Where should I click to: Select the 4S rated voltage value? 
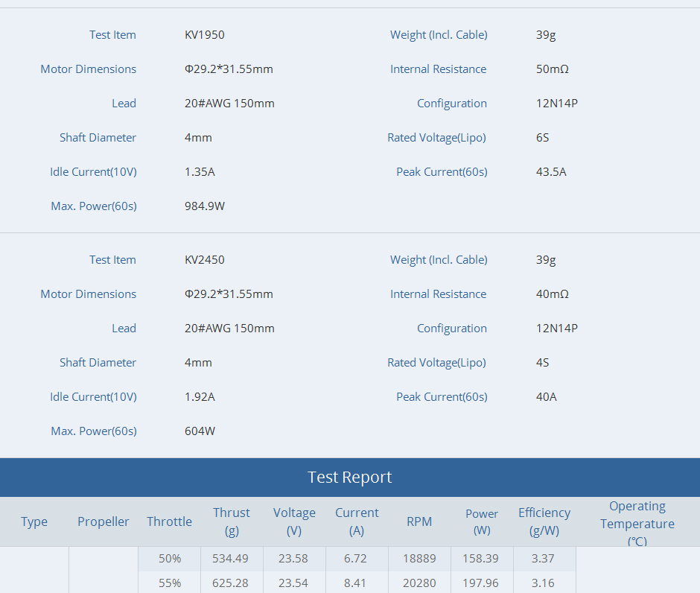click(x=543, y=363)
